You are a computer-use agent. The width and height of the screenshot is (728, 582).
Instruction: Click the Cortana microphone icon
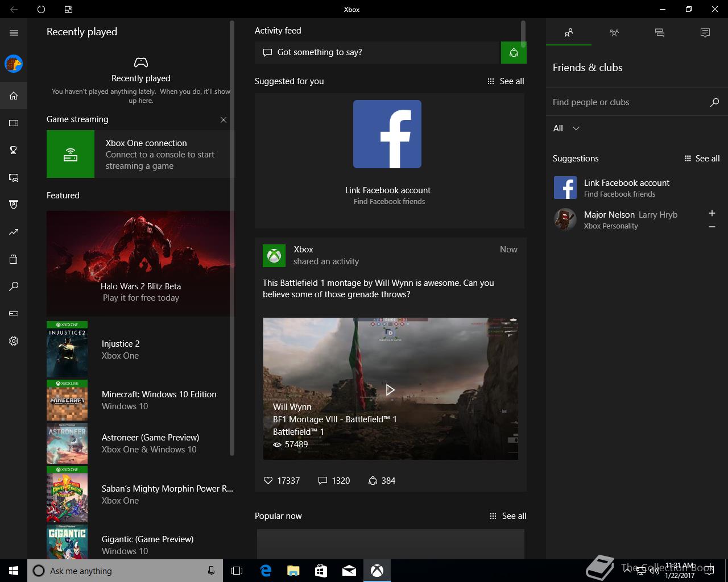click(211, 571)
